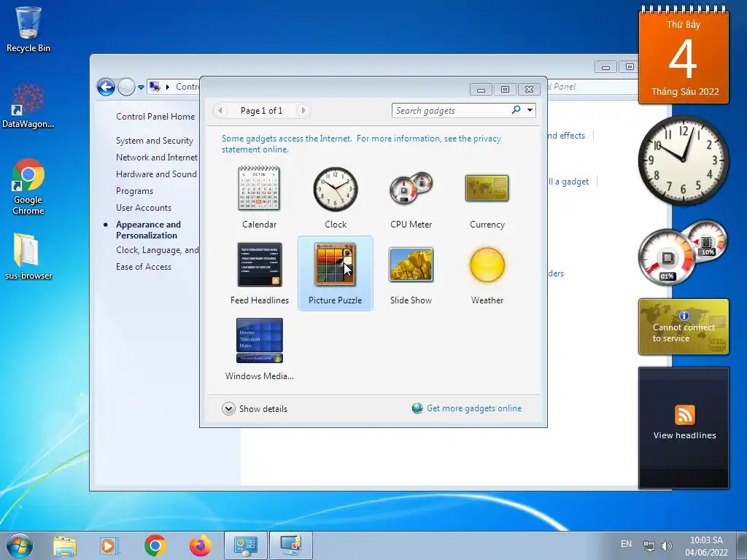Open Recycle Bin desktop icon
The height and width of the screenshot is (560, 747).
pyautogui.click(x=28, y=29)
